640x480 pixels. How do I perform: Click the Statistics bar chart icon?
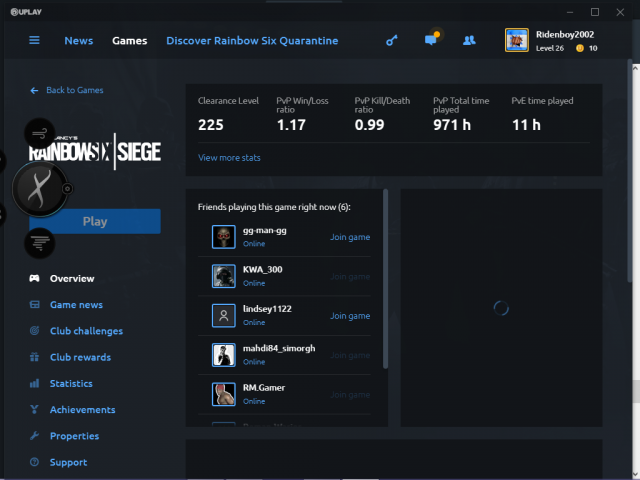click(x=34, y=383)
